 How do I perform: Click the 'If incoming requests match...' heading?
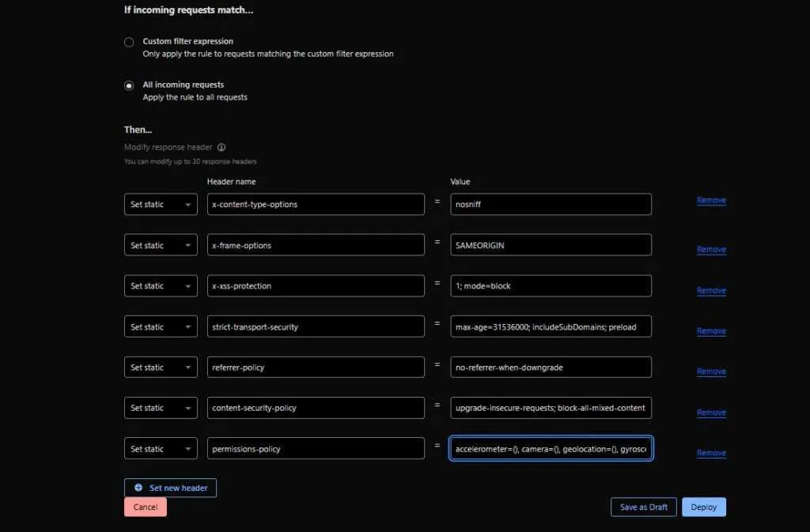[188, 9]
